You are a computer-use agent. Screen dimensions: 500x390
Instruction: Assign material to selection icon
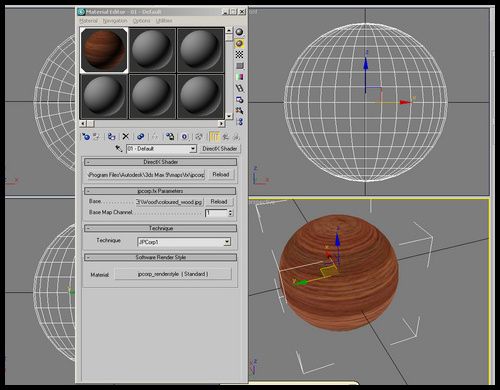[112, 136]
